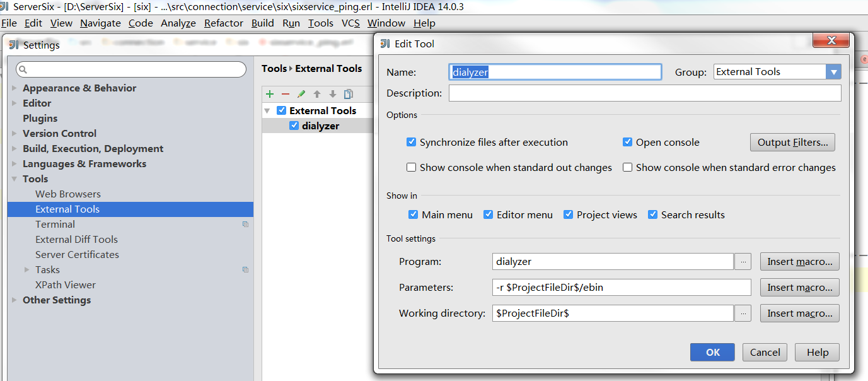The width and height of the screenshot is (868, 381).
Task: Move tool down with down arrow icon
Action: click(x=333, y=94)
